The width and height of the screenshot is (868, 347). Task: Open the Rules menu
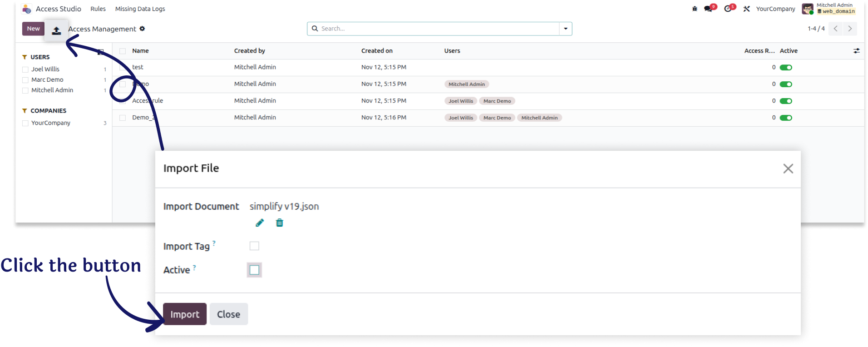98,9
